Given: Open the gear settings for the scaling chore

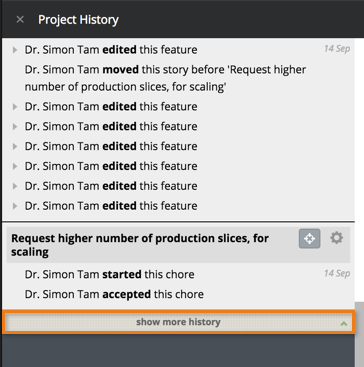Looking at the screenshot, I should 336,238.
